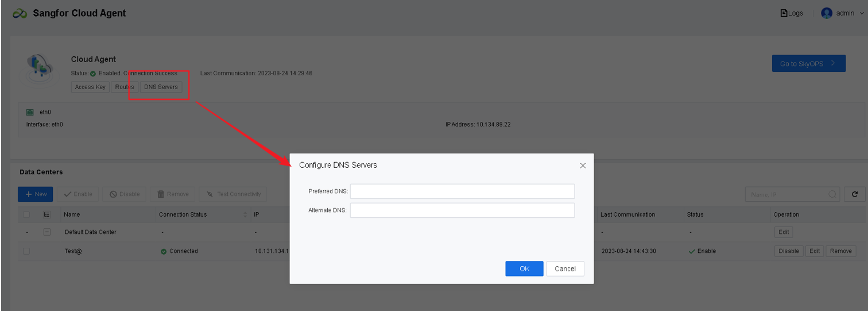Tick the select-all checkbox in table header
Viewport: 868px width, 311px height.
point(26,214)
